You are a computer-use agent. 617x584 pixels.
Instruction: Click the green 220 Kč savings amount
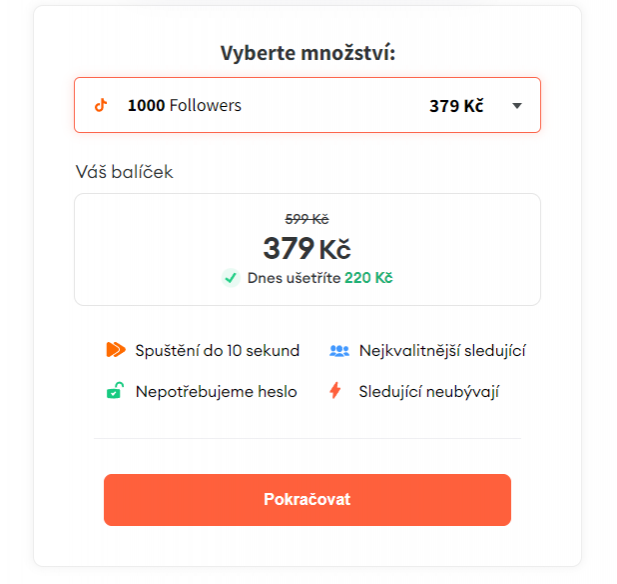pyautogui.click(x=369, y=278)
